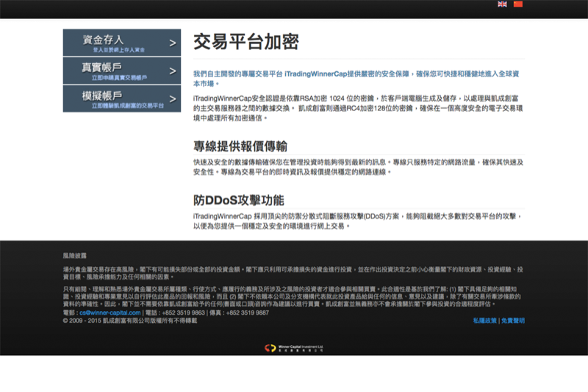Select the 防DDoS攻擊功能 heading
Viewport: 588px width, 392px height.
[238, 200]
